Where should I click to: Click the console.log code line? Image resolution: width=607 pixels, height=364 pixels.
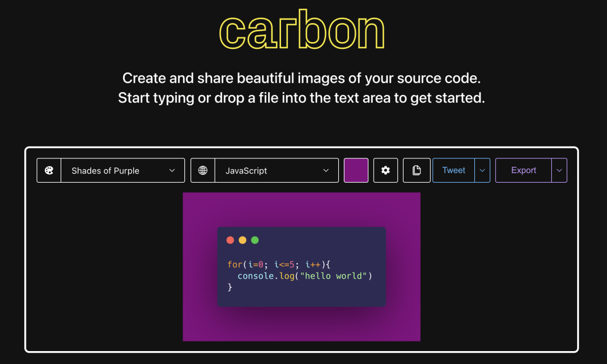[x=305, y=276]
